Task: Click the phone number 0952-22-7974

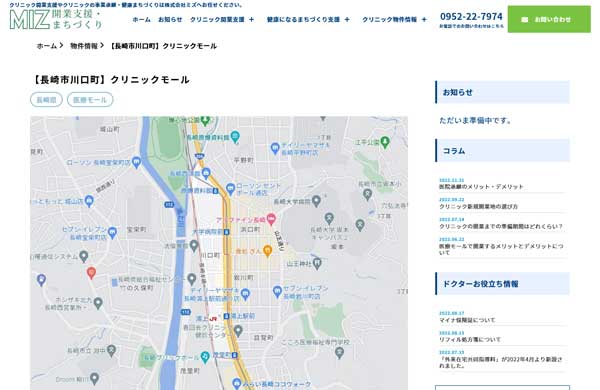Action: 471,17
